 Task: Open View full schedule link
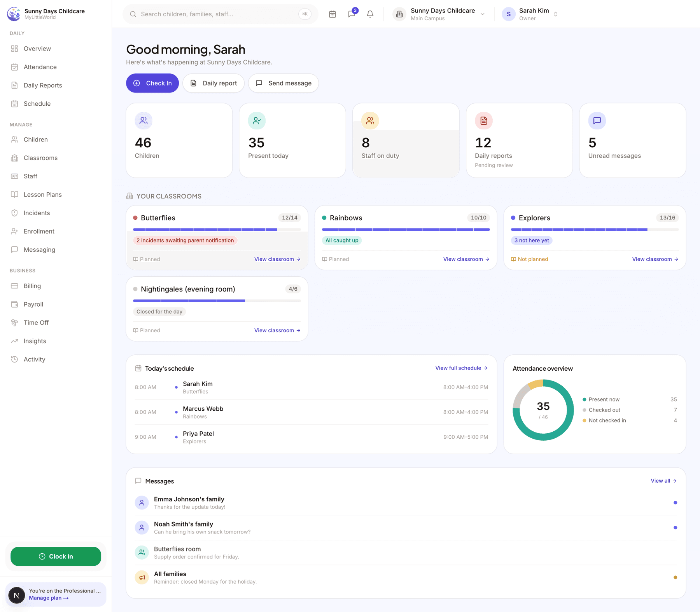pos(461,368)
